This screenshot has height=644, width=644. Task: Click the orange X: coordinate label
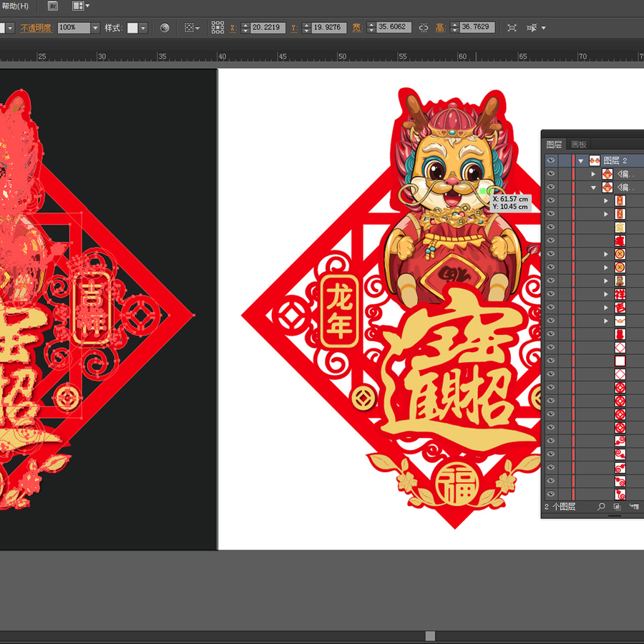point(233,27)
